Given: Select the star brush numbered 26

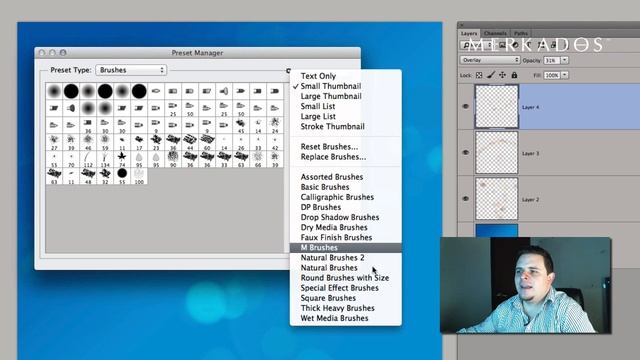Looking at the screenshot, I should (240, 142).
